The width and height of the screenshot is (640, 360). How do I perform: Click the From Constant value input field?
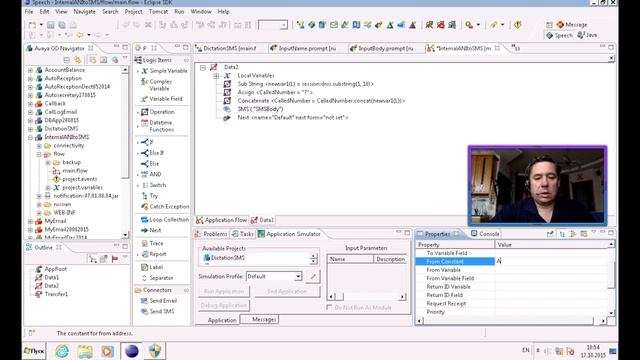552,261
